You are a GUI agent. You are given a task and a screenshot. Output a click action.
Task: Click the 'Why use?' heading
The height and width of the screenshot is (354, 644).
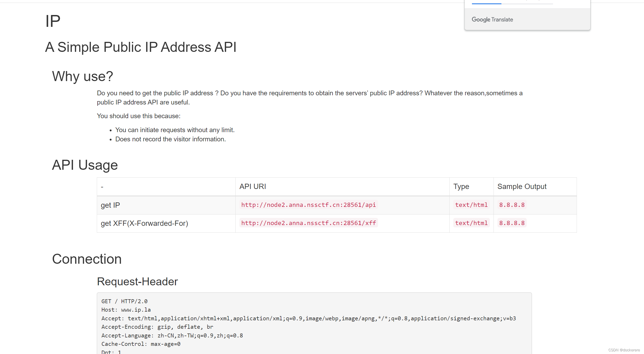point(82,76)
